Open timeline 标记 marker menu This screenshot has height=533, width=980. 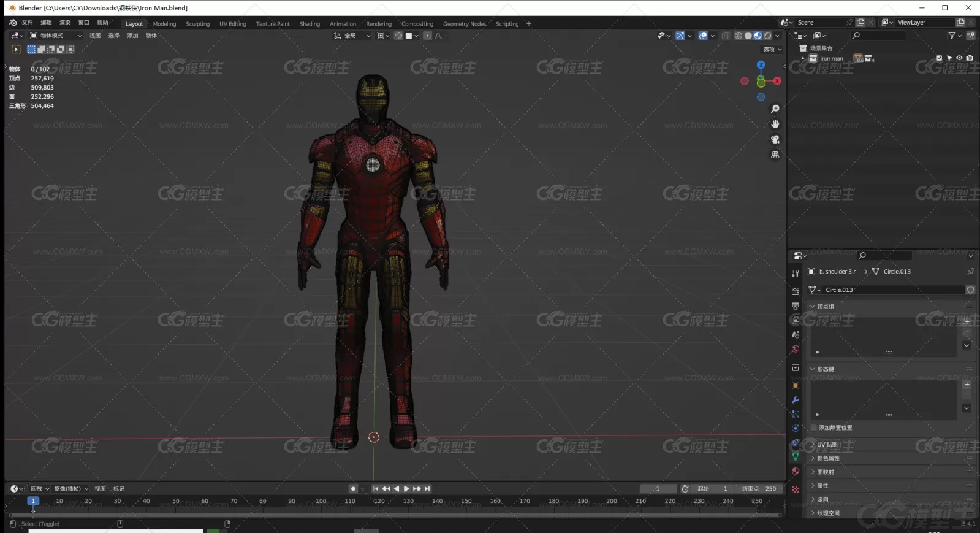click(119, 489)
